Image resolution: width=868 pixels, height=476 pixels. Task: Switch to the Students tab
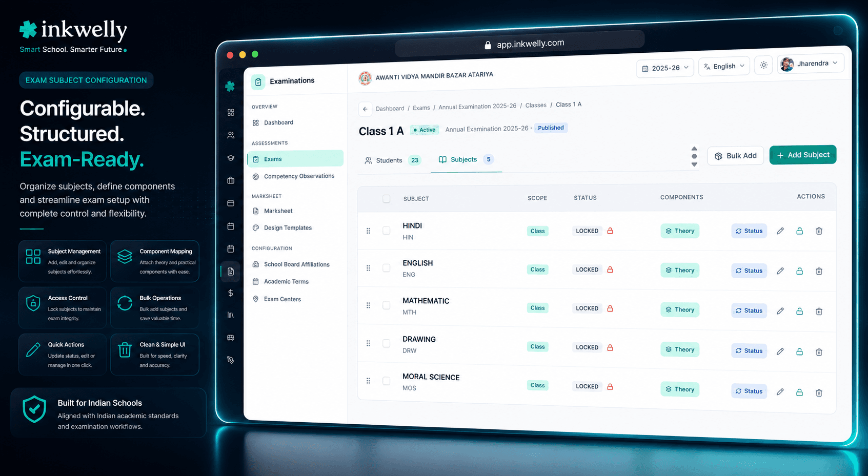point(392,160)
